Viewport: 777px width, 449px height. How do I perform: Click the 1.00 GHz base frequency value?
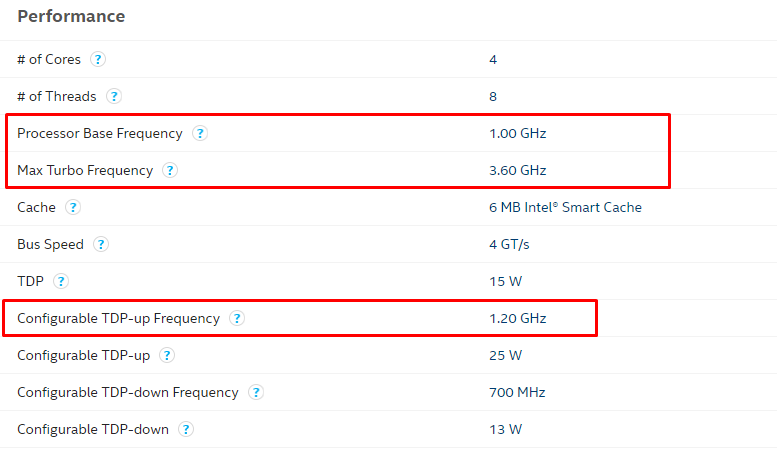tap(517, 133)
